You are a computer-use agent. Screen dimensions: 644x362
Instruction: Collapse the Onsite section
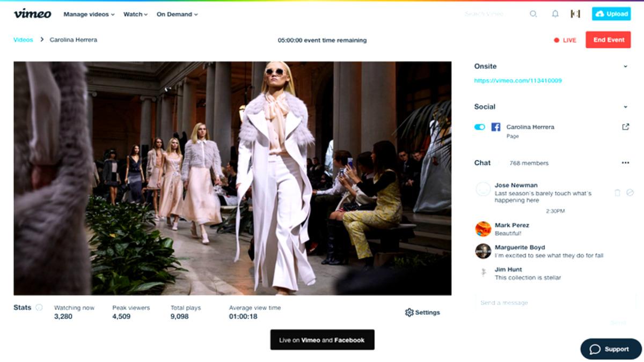(625, 67)
